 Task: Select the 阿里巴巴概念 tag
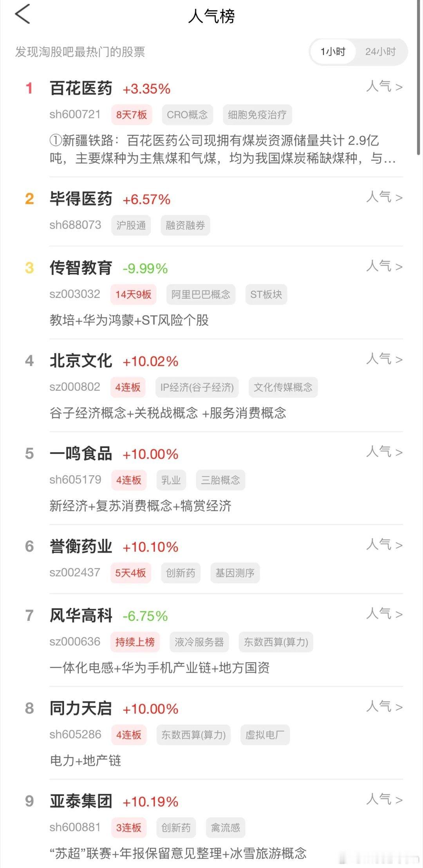201,294
